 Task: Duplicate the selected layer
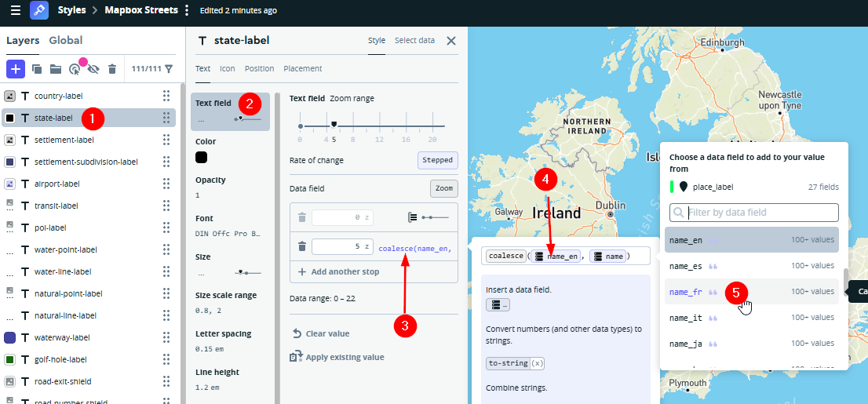(x=37, y=69)
